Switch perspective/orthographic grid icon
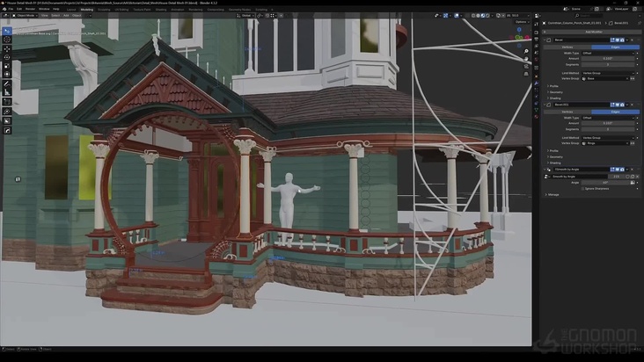The width and height of the screenshot is (644, 362). click(526, 74)
